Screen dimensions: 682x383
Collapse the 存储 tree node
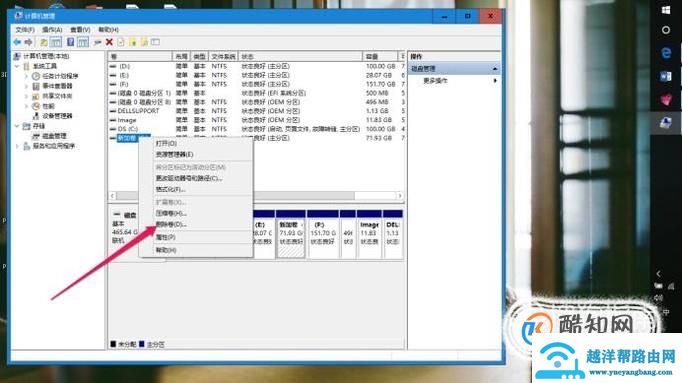[x=17, y=126]
